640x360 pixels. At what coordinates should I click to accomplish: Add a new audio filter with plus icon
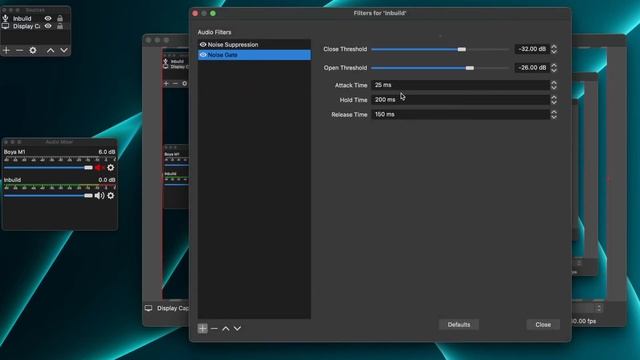tap(202, 328)
